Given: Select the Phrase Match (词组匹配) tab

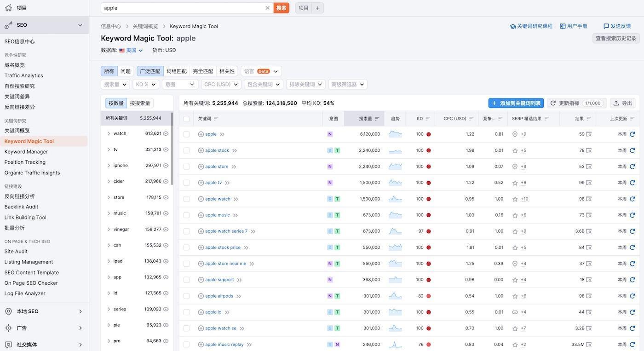Looking at the screenshot, I should coord(177,71).
